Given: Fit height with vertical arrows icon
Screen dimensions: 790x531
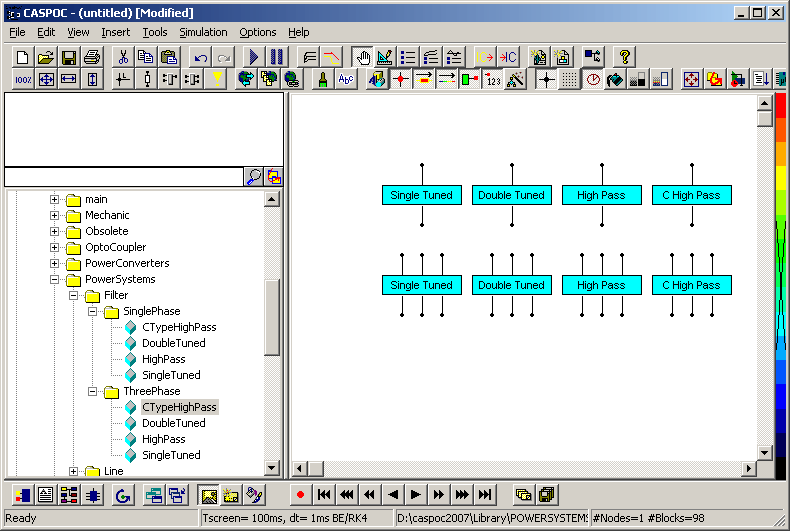Looking at the screenshot, I should click(92, 79).
